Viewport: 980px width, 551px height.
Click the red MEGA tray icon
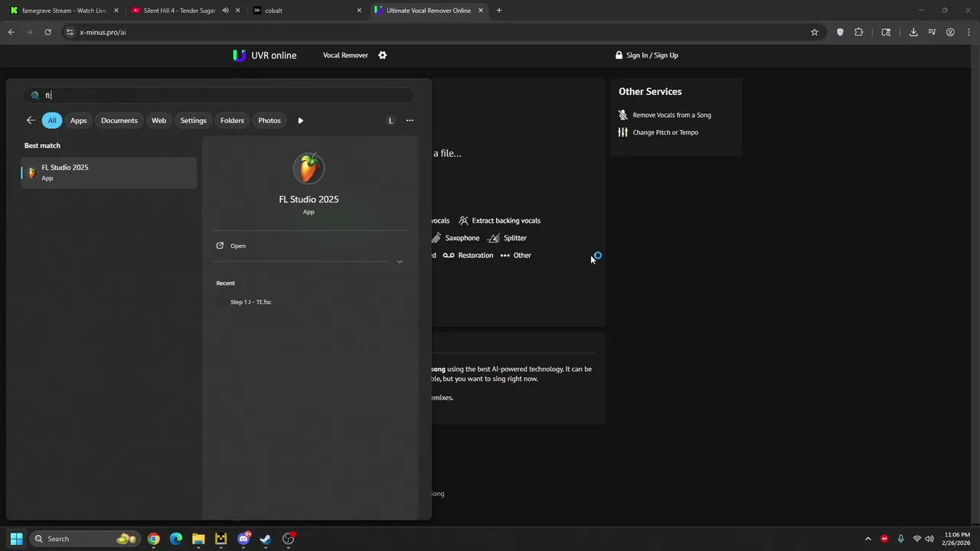pos(884,539)
